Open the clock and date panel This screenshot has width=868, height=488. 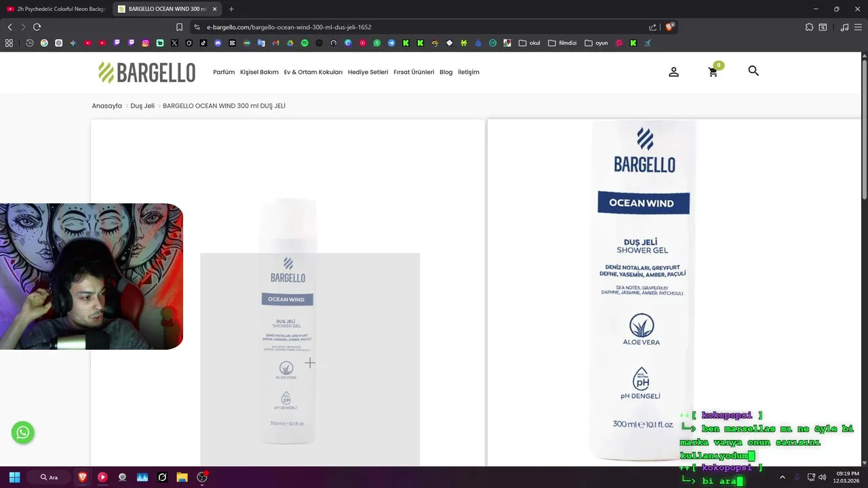click(x=848, y=477)
